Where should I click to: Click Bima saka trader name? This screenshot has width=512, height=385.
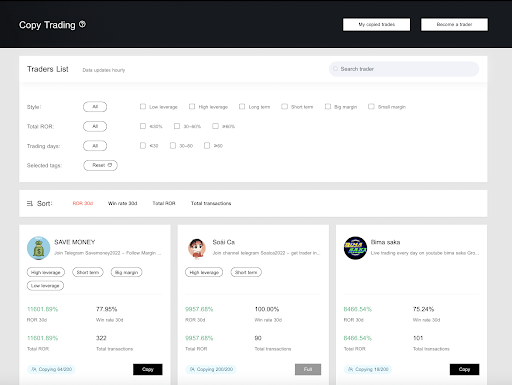tap(385, 242)
